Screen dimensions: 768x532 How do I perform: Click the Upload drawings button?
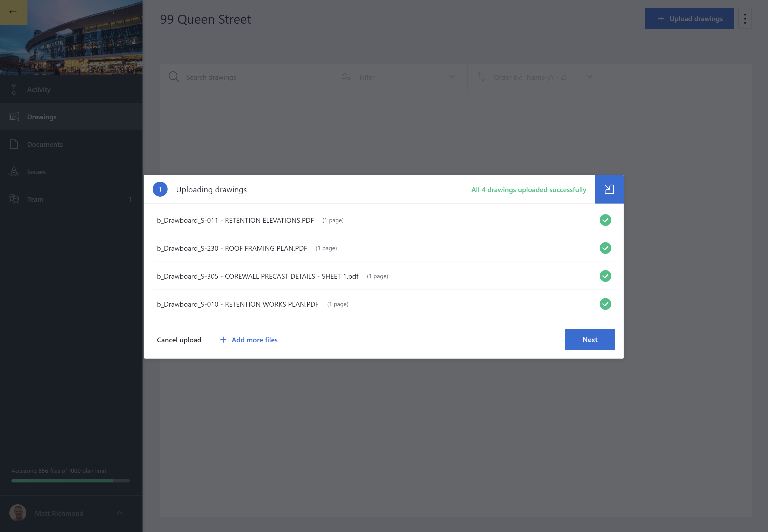(689, 19)
